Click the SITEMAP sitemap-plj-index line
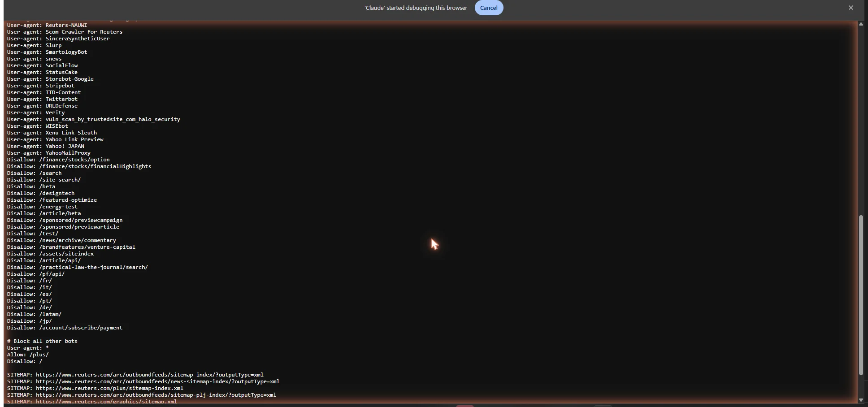Viewport: 868px width, 407px height. 142,395
